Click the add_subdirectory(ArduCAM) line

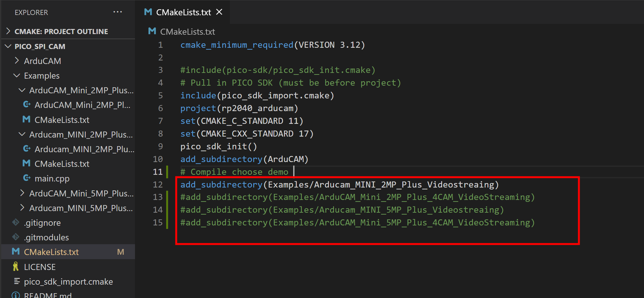tap(244, 159)
